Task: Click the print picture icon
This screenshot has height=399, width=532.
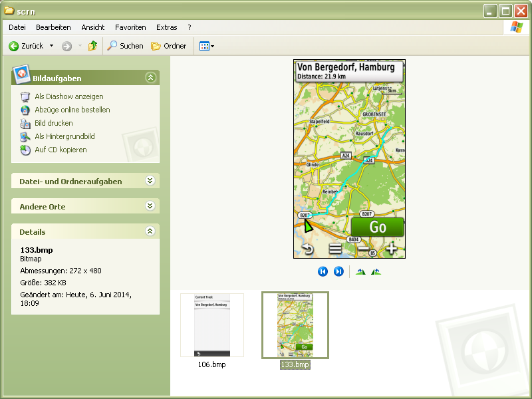Action: 25,123
